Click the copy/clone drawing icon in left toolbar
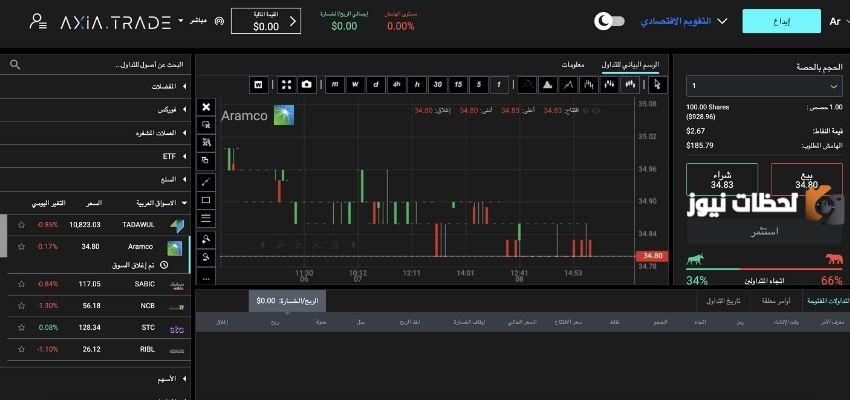 206,160
